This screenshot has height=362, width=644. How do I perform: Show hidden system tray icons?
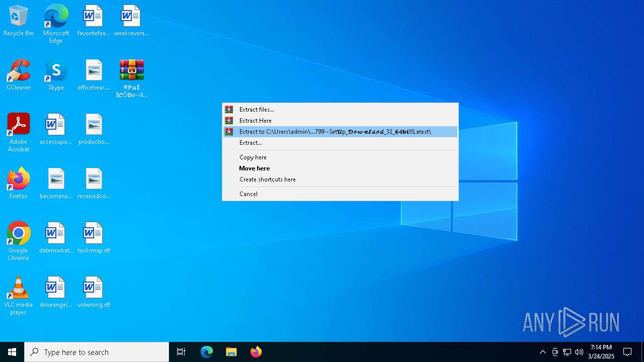(x=543, y=352)
